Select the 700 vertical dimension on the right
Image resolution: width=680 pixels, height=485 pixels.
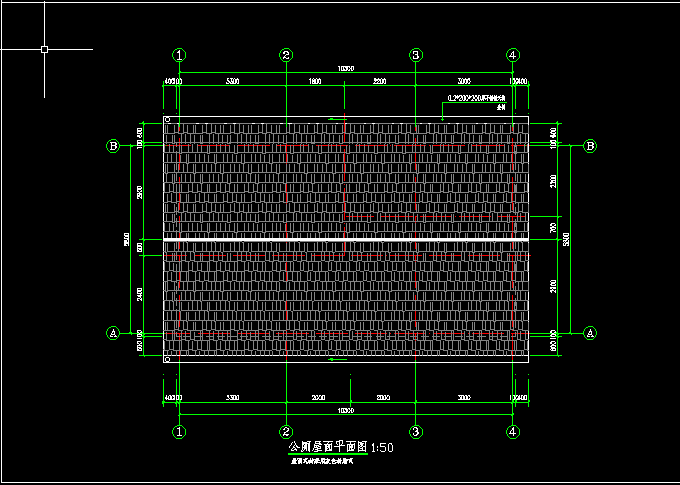tap(553, 228)
